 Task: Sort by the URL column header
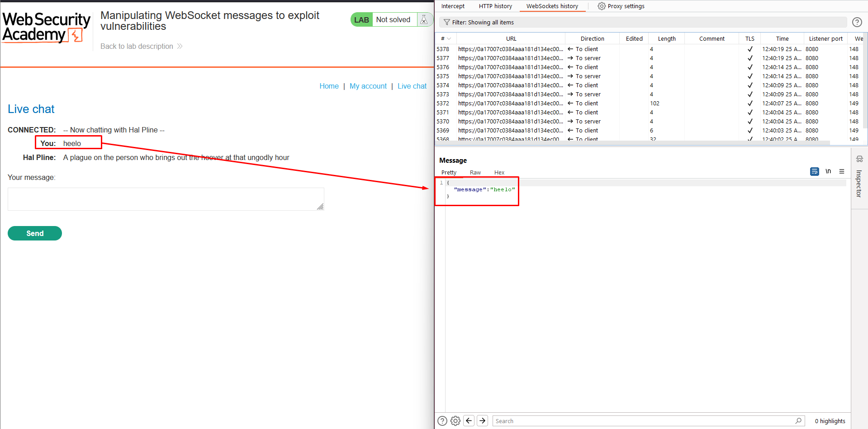point(511,39)
